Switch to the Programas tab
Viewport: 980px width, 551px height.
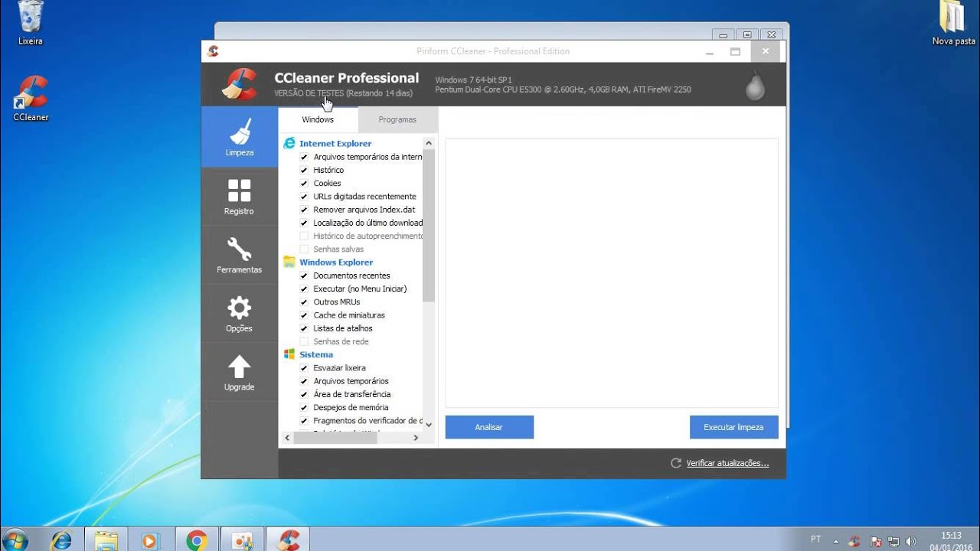click(397, 119)
